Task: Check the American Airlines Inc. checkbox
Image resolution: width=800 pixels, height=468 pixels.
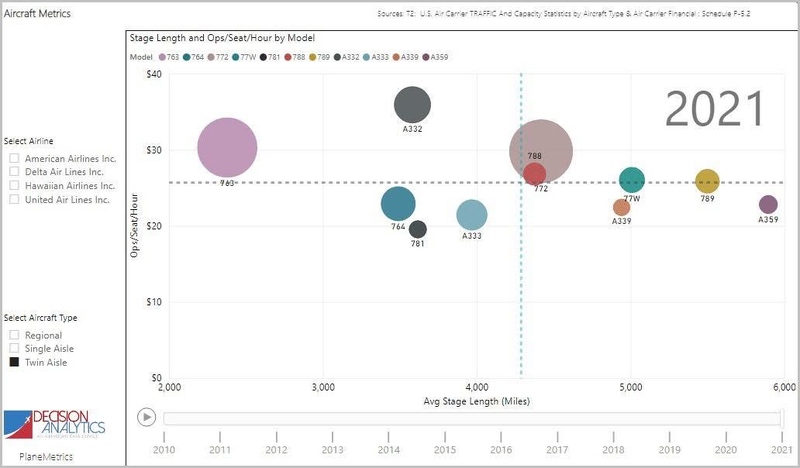Action: 14,159
